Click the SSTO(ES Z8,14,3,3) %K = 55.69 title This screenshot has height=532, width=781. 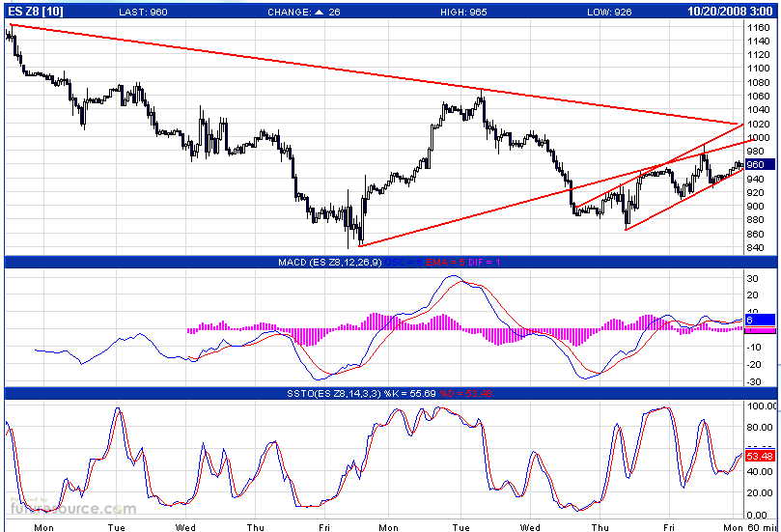(x=361, y=394)
